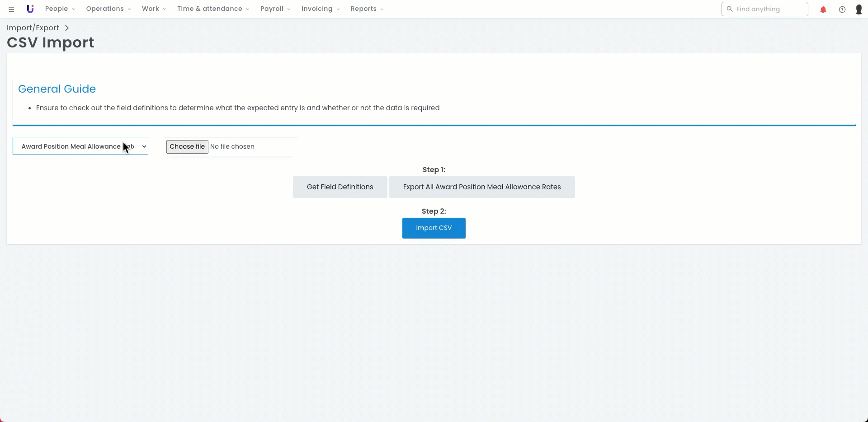Open the Time & attendance menu
The image size is (868, 422).
(x=213, y=9)
